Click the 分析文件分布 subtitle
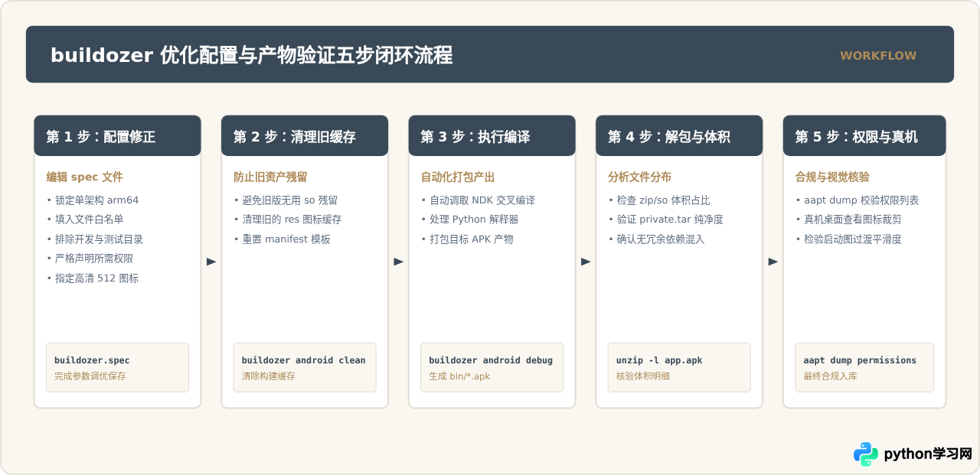Viewport: 980px width, 475px height. coord(639,177)
